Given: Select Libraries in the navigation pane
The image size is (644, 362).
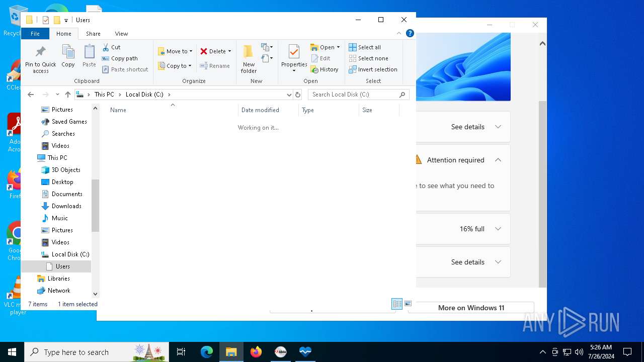Looking at the screenshot, I should click(x=58, y=279).
